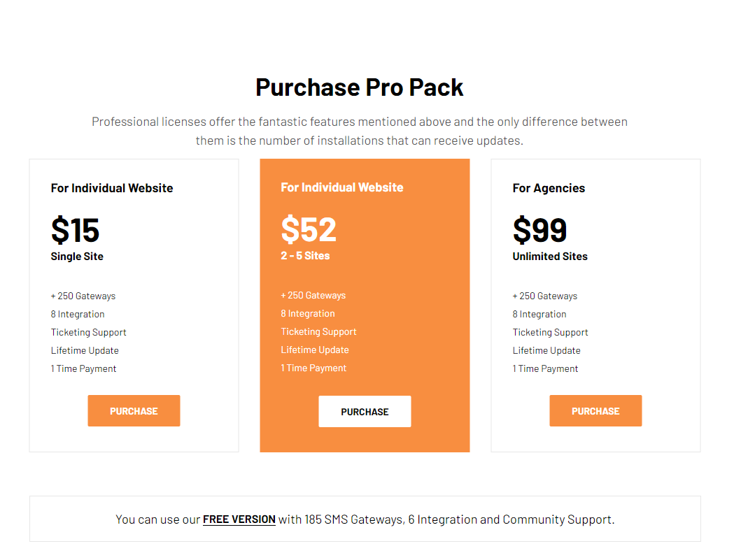
Task: Click the $15 price text
Action: (x=75, y=230)
